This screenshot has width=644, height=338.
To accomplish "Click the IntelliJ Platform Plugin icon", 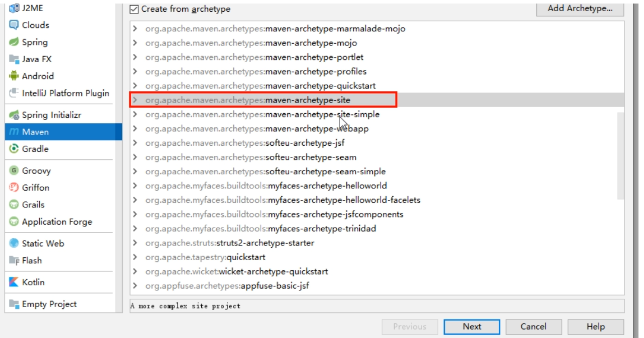I will coord(14,93).
